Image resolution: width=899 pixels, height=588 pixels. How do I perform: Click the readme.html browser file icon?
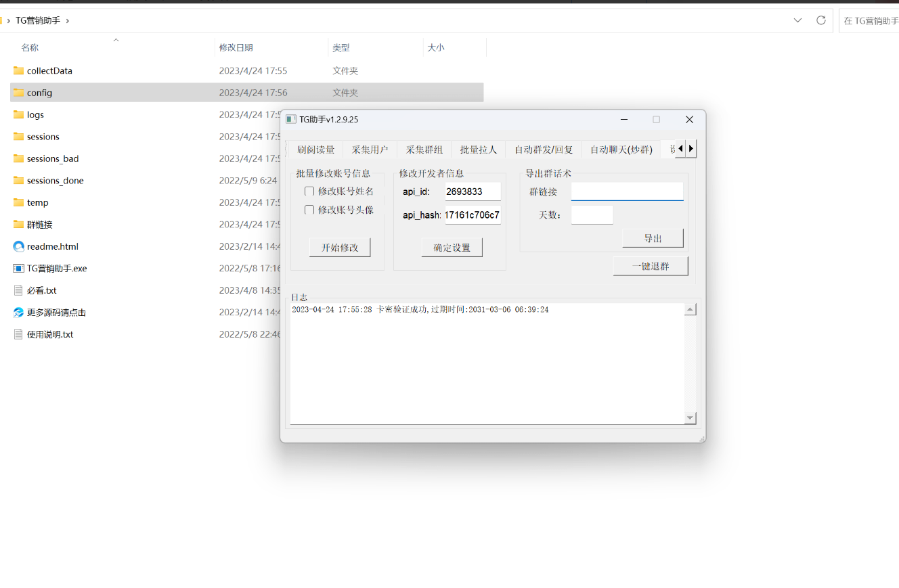coord(19,246)
